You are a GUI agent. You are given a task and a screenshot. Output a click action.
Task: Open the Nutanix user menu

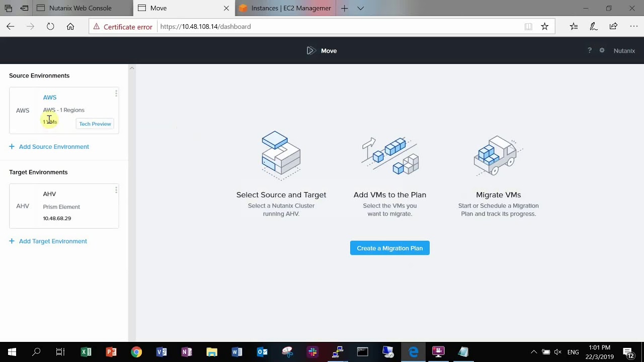[624, 50]
